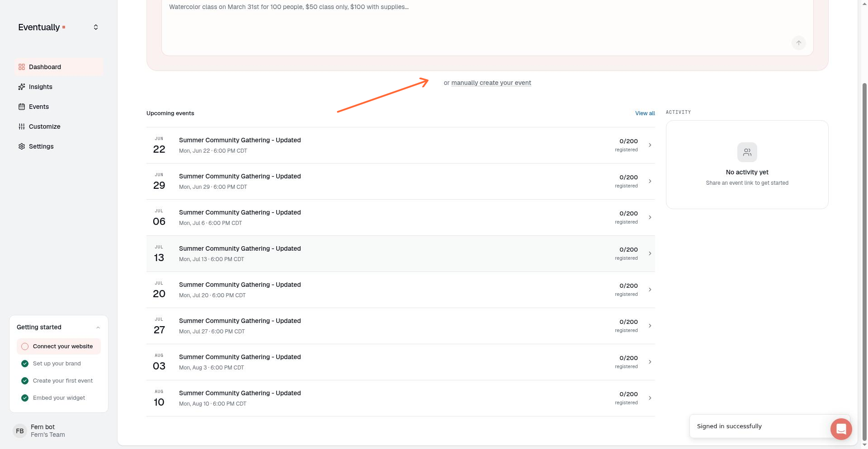Click the No activity yet message
Screen dimensions: 868x449
click(x=747, y=172)
